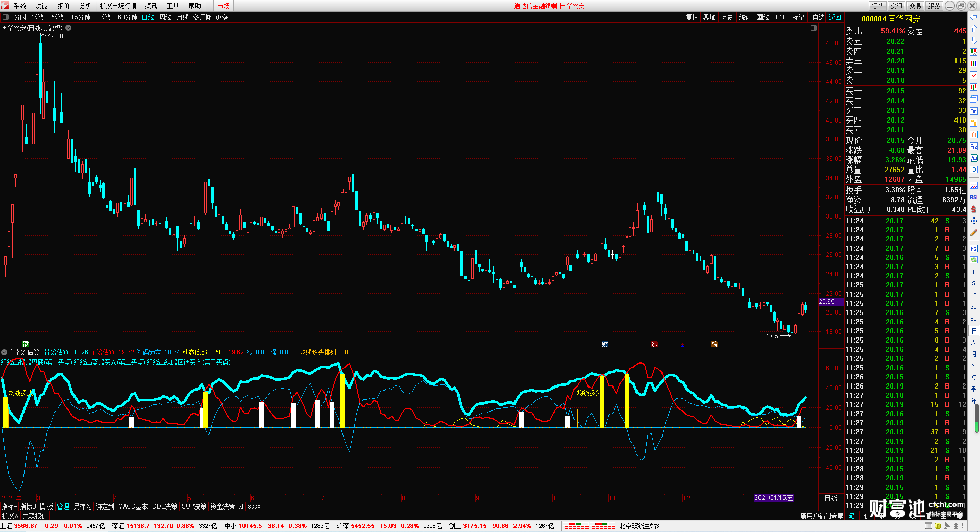Open the 功能 menu

pos(42,6)
